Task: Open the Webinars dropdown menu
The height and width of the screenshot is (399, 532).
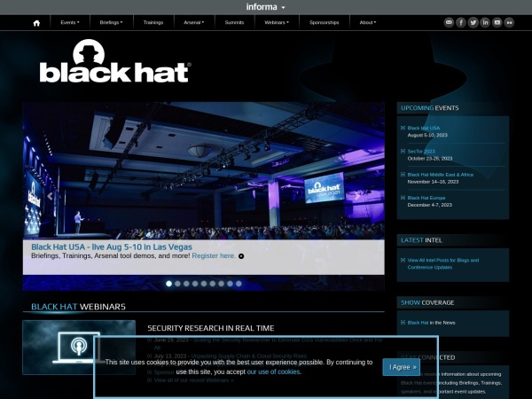Action: tap(277, 22)
